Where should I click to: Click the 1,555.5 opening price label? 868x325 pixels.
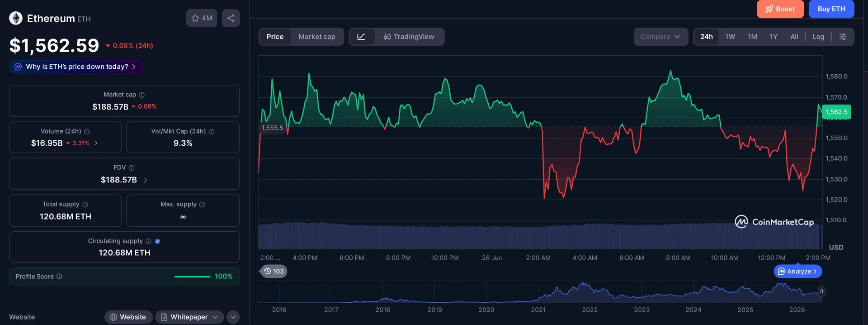pyautogui.click(x=272, y=128)
